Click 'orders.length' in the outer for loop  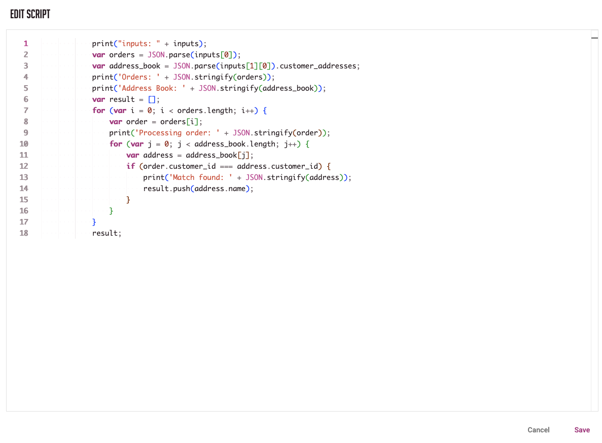(204, 110)
